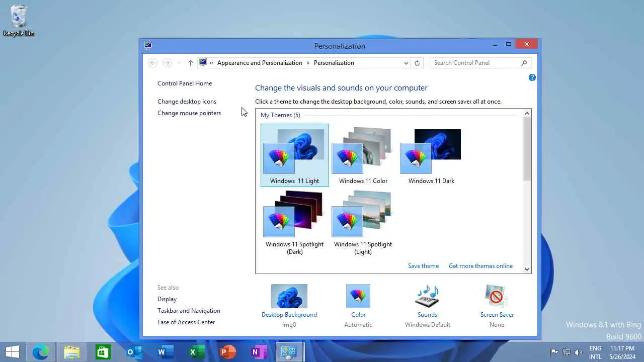Open the Action Center flag icon
Viewport: 644px width, 362px height.
pos(554,352)
